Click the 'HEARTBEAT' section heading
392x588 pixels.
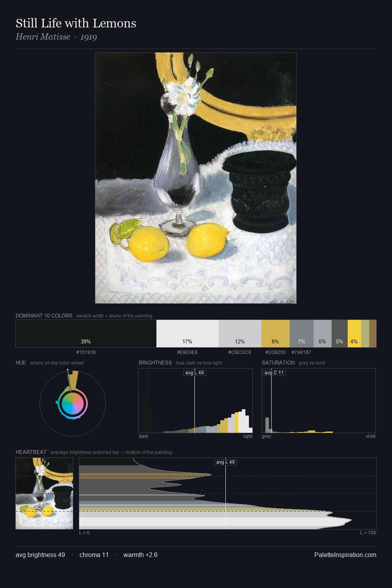[x=31, y=452]
